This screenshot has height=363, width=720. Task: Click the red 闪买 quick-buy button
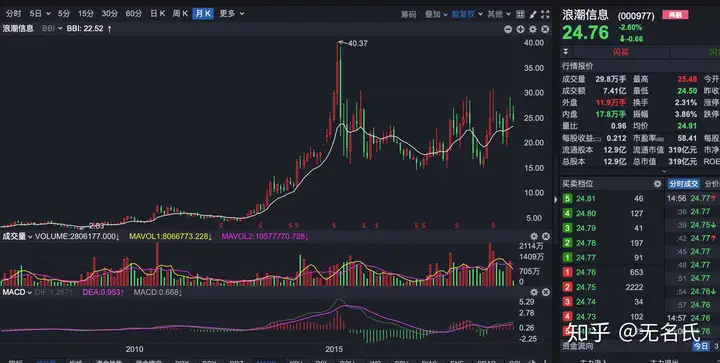(620, 52)
